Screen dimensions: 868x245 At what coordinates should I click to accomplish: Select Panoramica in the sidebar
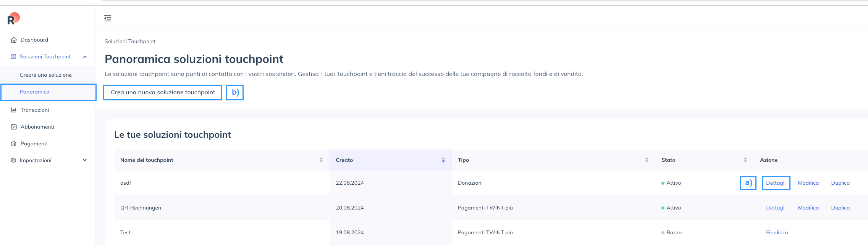pyautogui.click(x=35, y=92)
